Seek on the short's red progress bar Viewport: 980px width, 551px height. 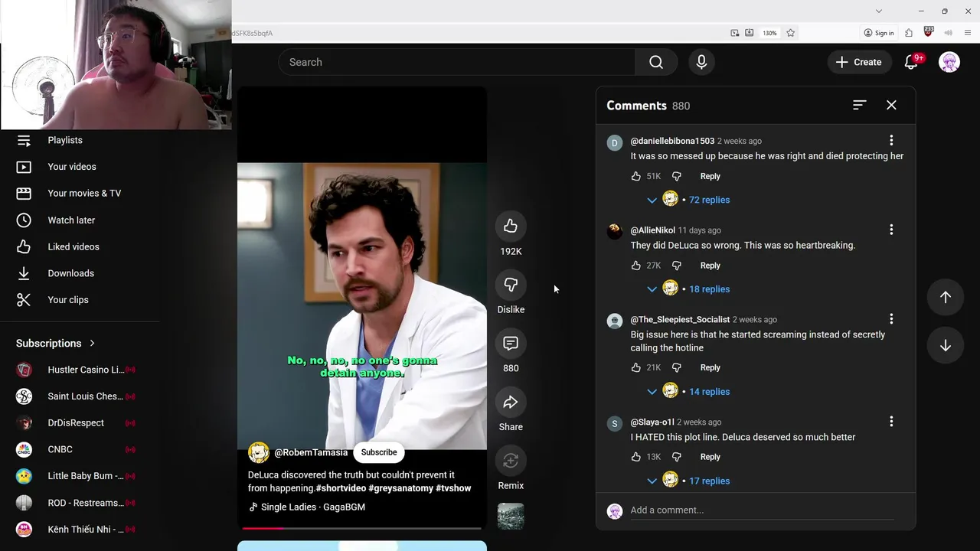coord(361,528)
